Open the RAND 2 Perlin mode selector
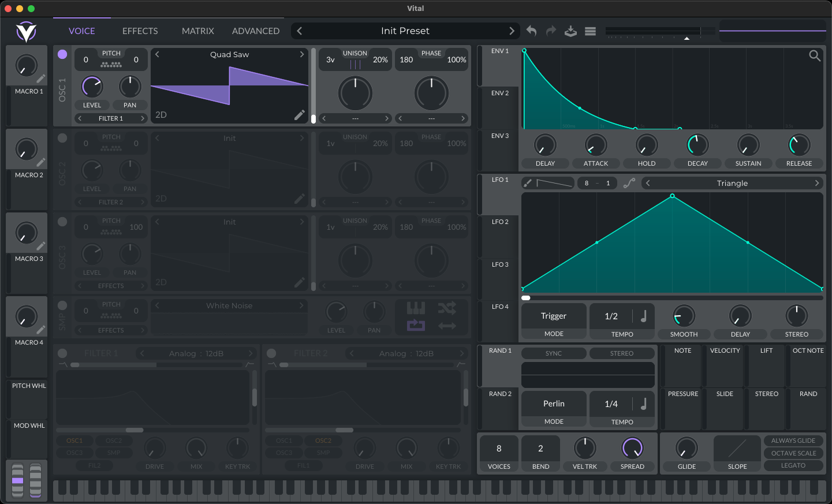 coord(554,404)
